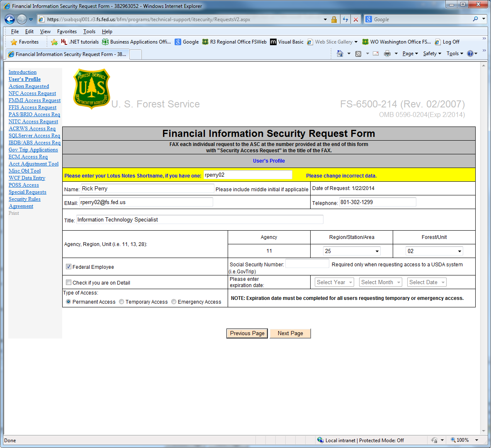
Task: Click the Stop loading X icon
Action: pyautogui.click(x=355, y=19)
